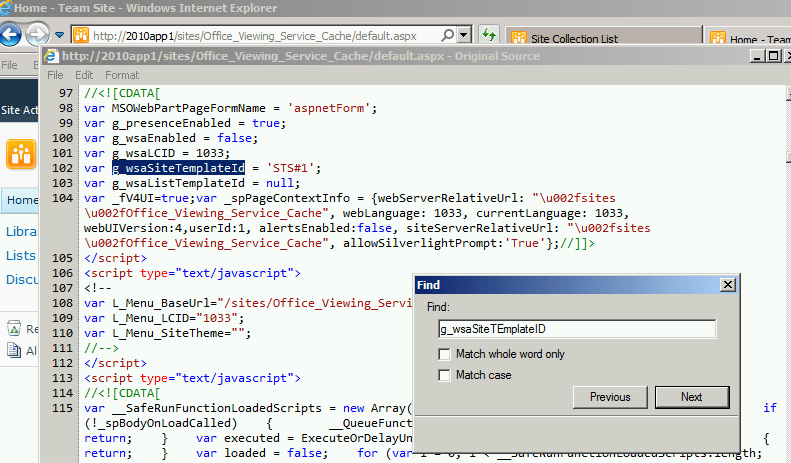Click the address bar URL field
The width and height of the screenshot is (791, 463).
point(255,36)
